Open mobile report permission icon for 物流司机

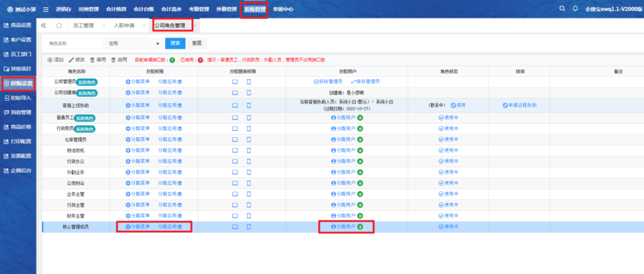[249, 150]
